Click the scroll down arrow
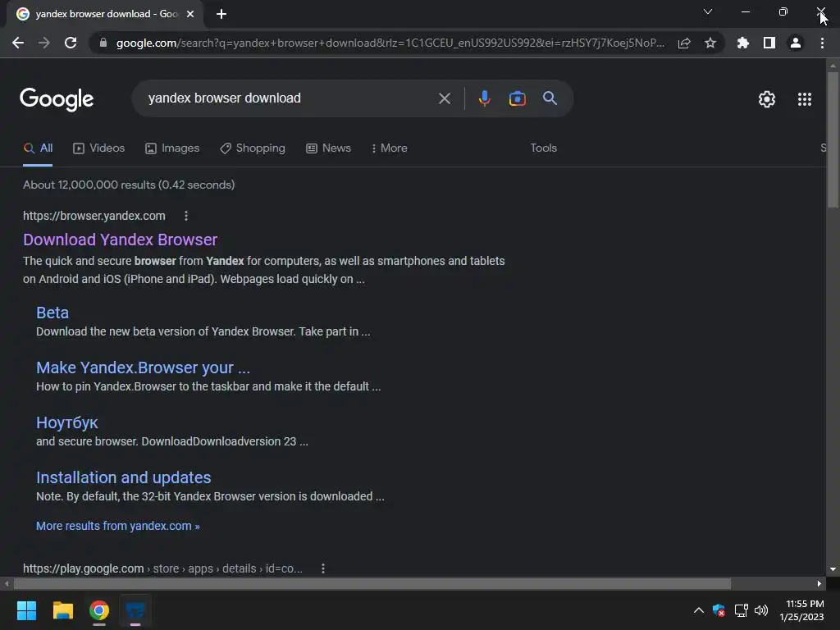The image size is (840, 630). [x=833, y=569]
